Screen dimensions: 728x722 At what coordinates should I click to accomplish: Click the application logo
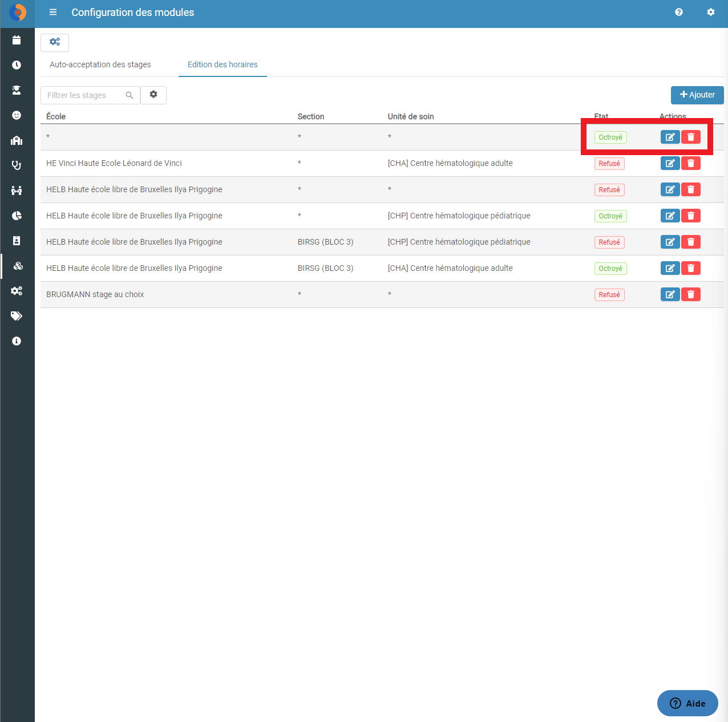[x=18, y=13]
